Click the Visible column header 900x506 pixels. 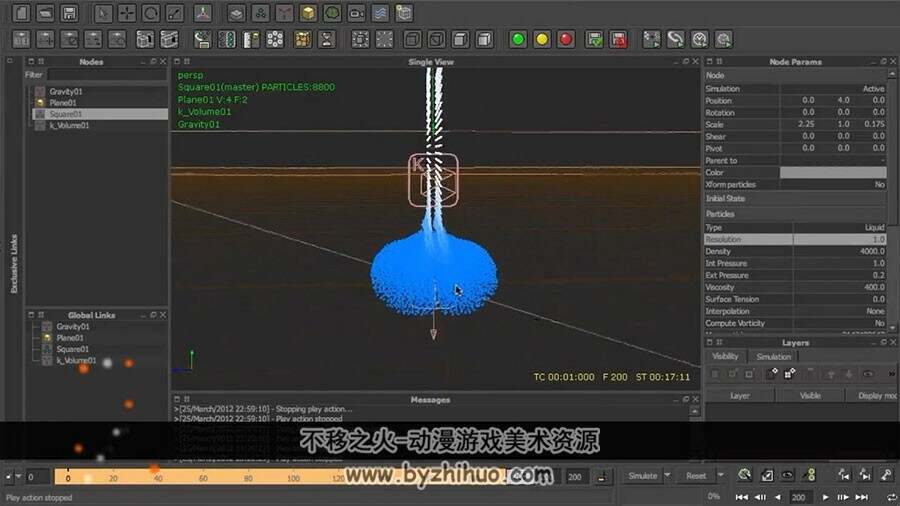[810, 396]
